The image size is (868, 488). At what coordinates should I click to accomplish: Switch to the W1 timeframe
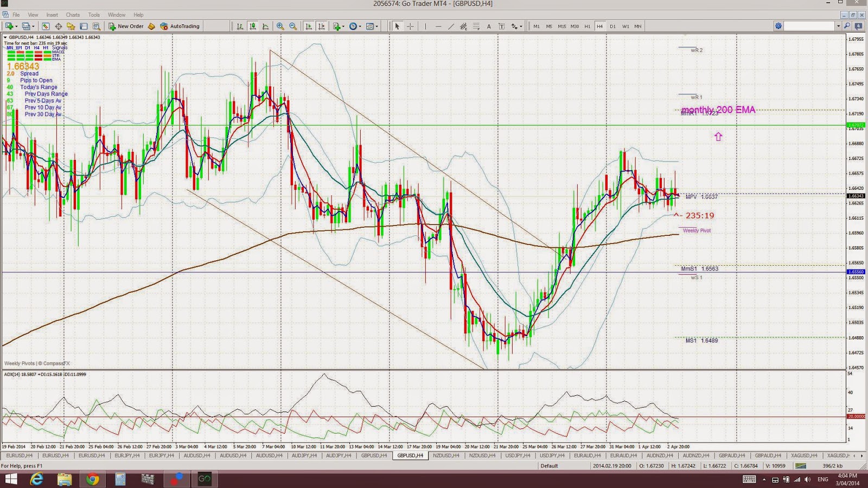point(626,26)
